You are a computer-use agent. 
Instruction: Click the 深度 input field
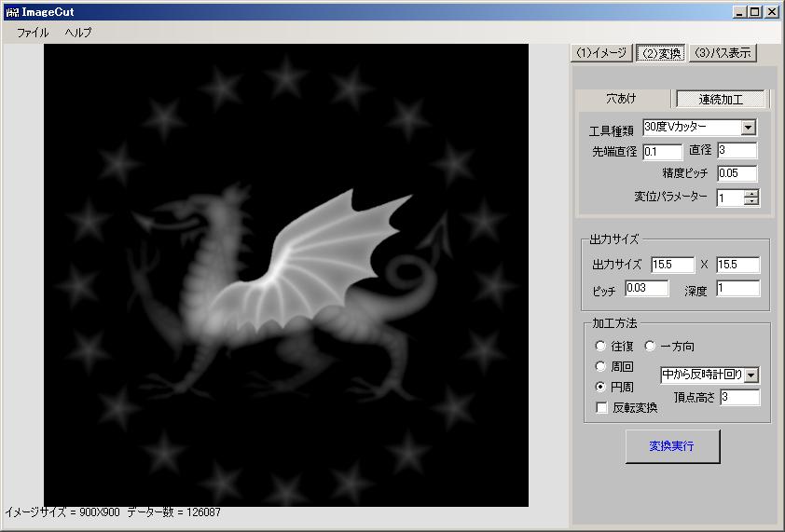click(738, 288)
